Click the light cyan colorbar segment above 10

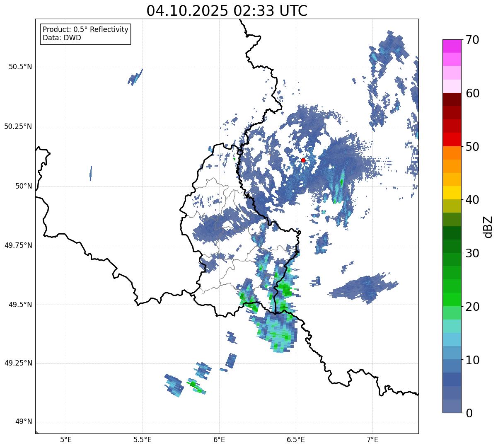pyautogui.click(x=452, y=339)
